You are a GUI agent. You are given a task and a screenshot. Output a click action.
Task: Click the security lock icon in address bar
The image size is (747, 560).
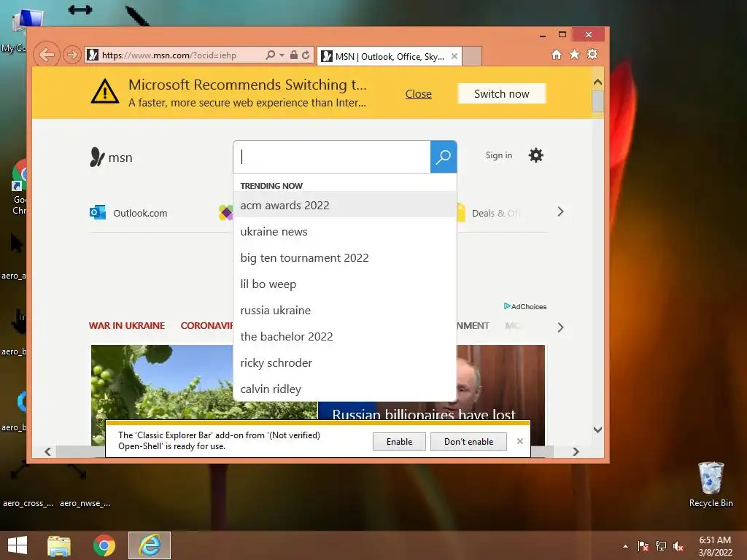pyautogui.click(x=294, y=55)
